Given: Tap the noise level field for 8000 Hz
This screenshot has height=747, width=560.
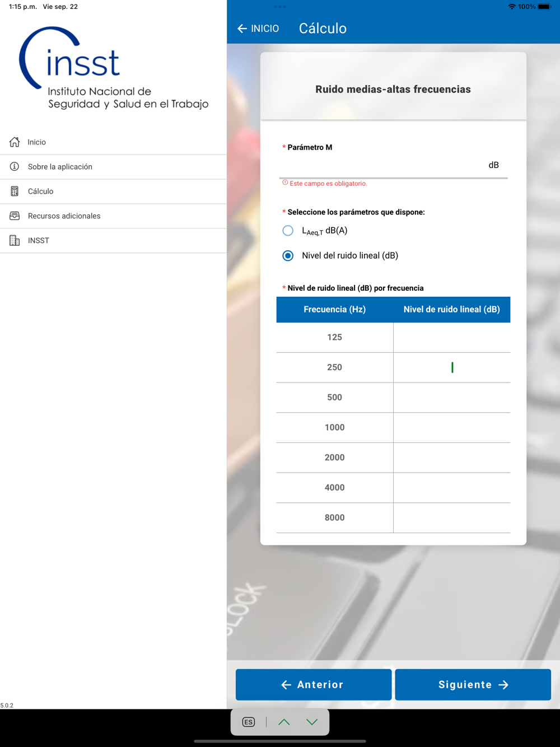Looking at the screenshot, I should pos(452,518).
